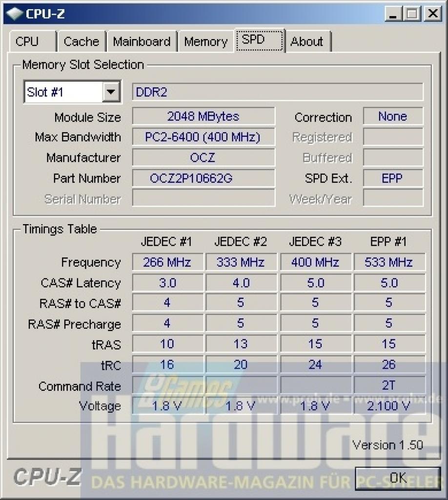Image resolution: width=448 pixels, height=500 pixels.
Task: Click tRC value 24
Action: pyautogui.click(x=315, y=364)
